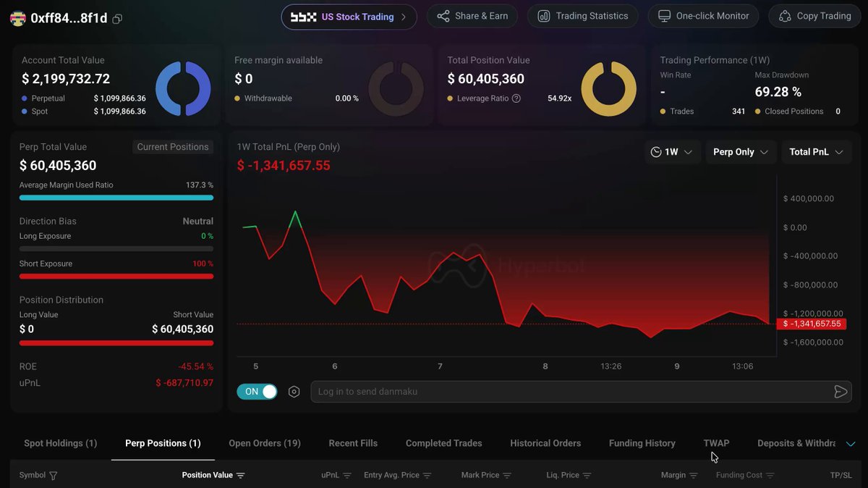Click the Account Total Value donut chart
Viewport: 868px width, 488px height.
(x=183, y=88)
